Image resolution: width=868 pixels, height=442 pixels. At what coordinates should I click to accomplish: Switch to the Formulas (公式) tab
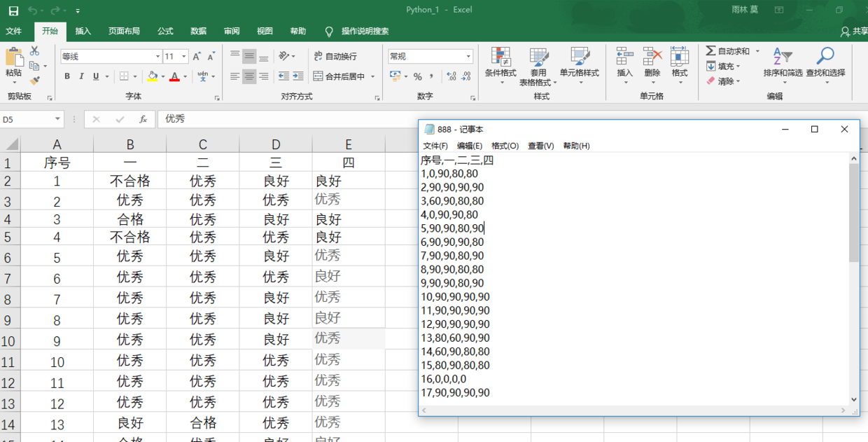point(165,31)
